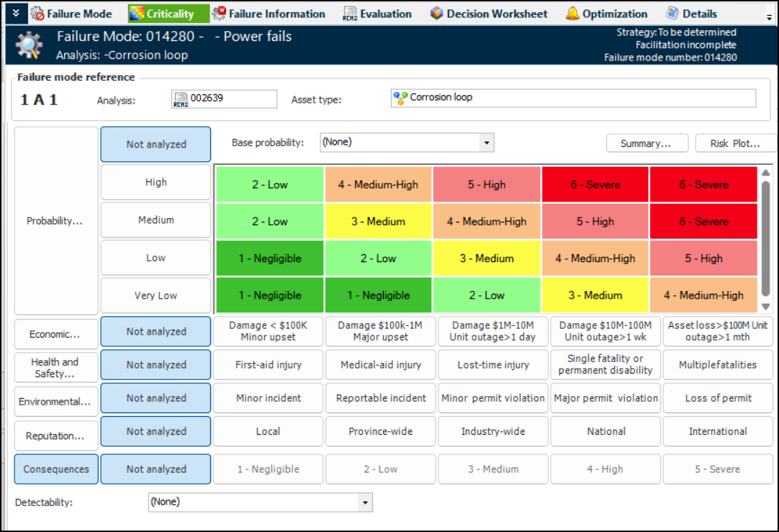Click the Optimization bell icon
The height and width of the screenshot is (532, 779).
572,14
